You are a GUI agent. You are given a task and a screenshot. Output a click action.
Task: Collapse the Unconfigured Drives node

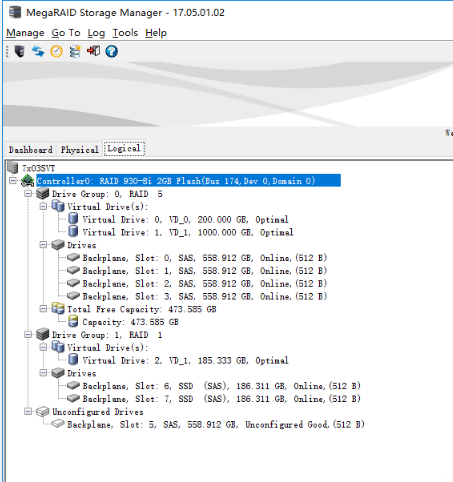tap(28, 411)
